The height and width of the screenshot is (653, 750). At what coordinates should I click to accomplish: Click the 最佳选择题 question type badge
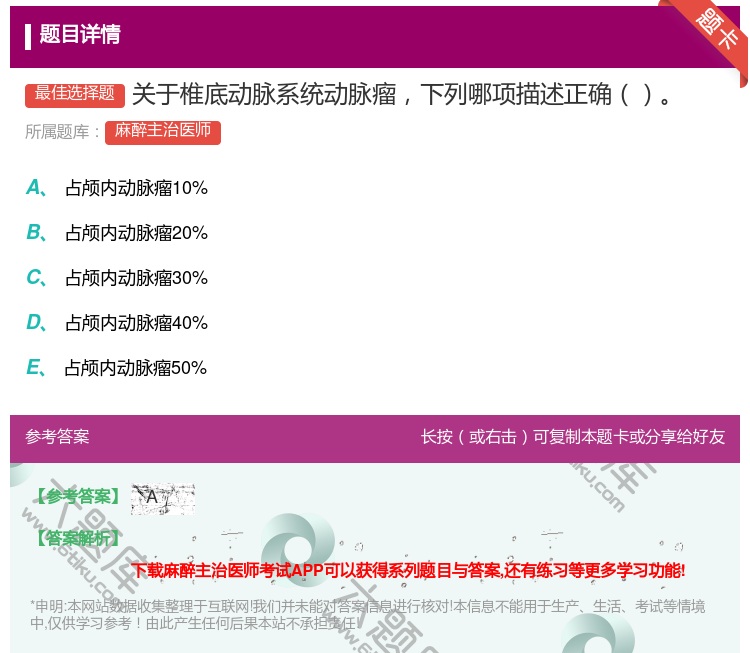pos(75,95)
